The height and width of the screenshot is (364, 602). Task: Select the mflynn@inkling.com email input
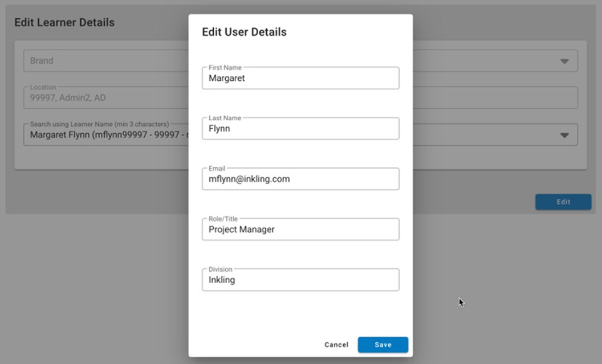300,179
